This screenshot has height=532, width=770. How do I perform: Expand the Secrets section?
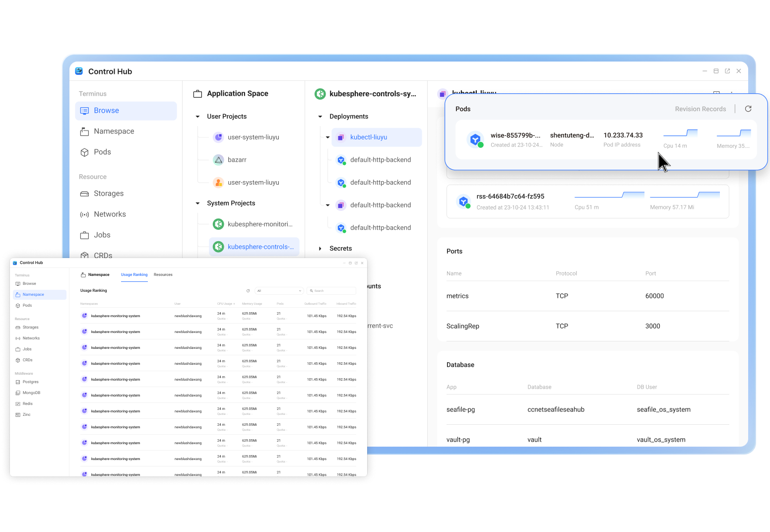click(x=320, y=249)
